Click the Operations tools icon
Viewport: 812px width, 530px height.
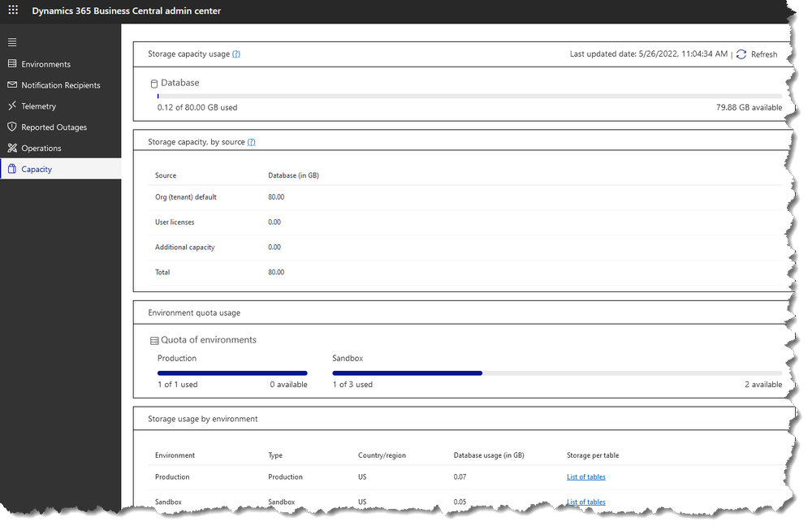[x=12, y=148]
